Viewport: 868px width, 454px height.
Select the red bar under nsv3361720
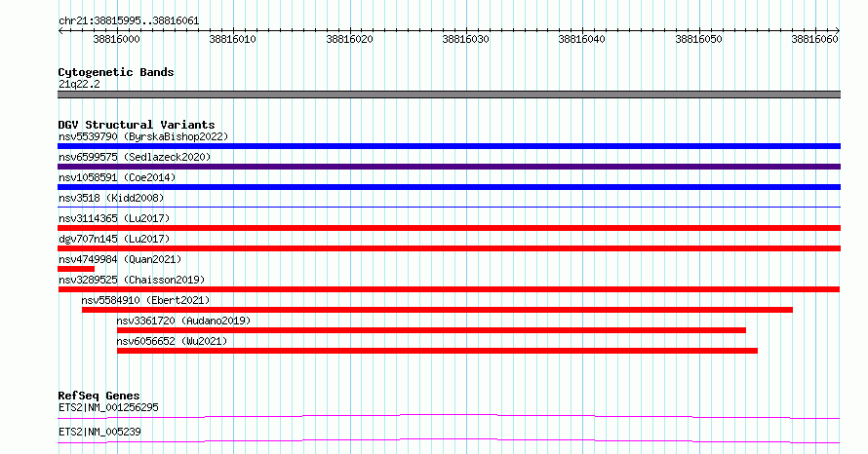point(431,330)
